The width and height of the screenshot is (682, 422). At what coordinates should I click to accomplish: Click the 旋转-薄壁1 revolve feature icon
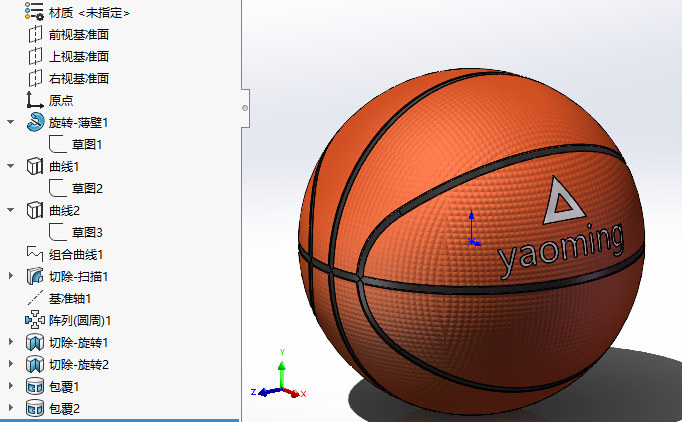click(x=35, y=122)
